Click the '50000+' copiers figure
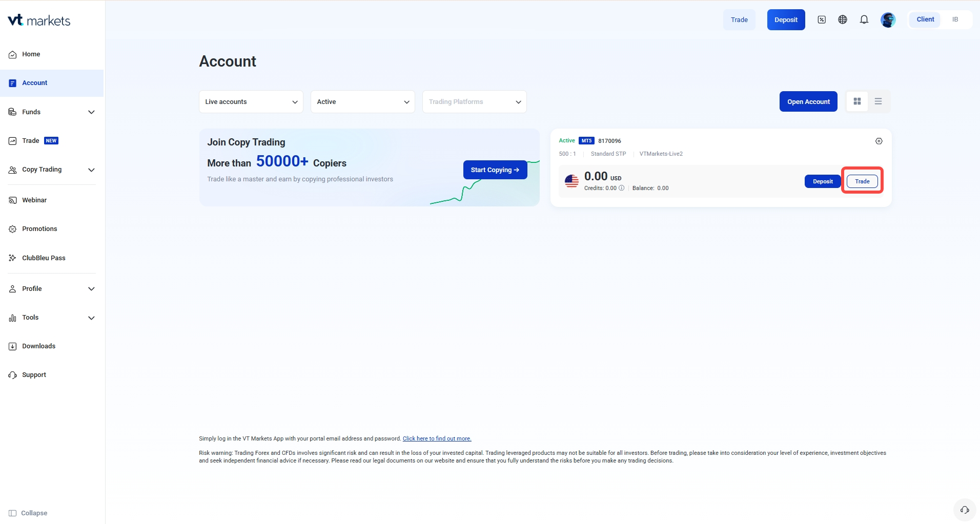 [282, 161]
